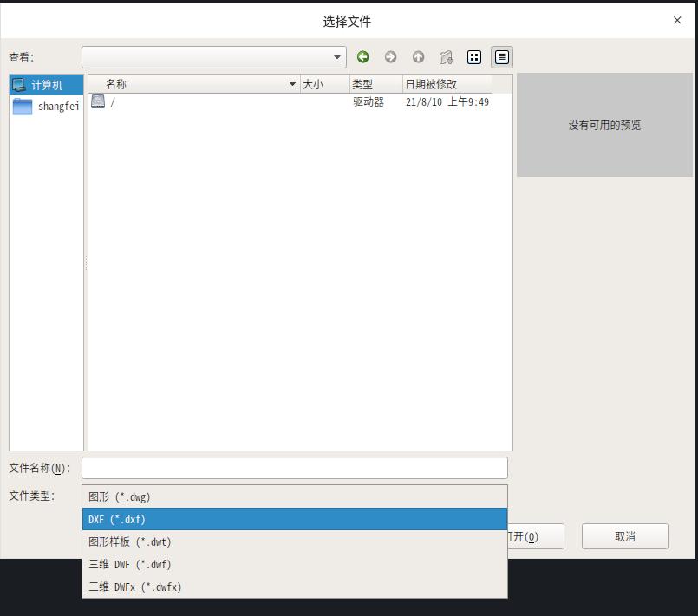The width and height of the screenshot is (698, 616).
Task: Expand the 名称 column header arrow
Action: coord(293,84)
